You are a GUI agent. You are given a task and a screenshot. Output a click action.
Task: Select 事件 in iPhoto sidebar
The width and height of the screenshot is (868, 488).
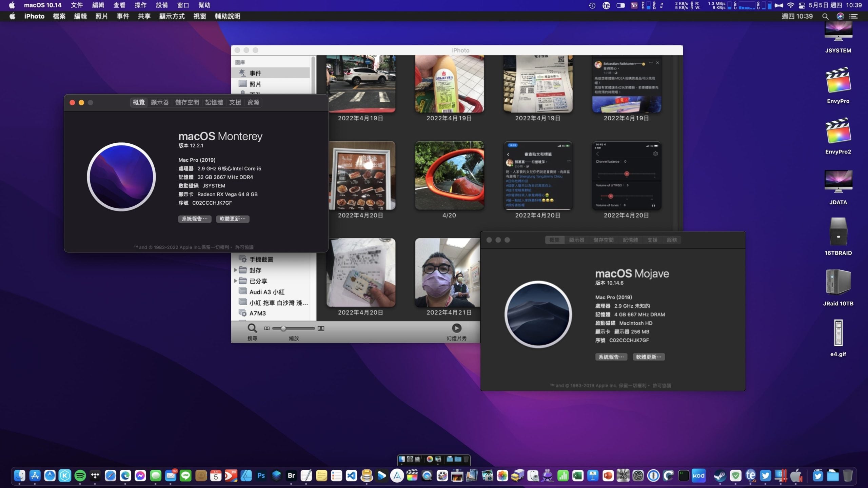255,73
